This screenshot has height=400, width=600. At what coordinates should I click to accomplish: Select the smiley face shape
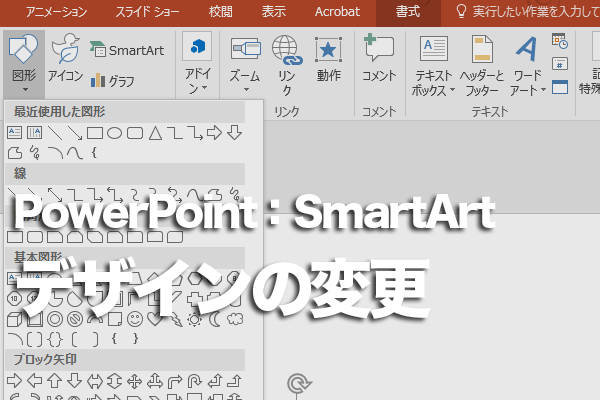(135, 319)
